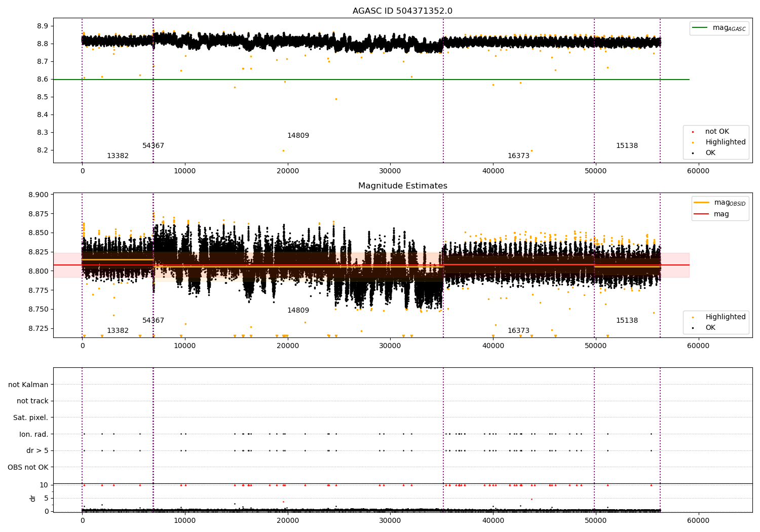
Task: Select black 'OK' legend entry in top plot
Action: (710, 153)
